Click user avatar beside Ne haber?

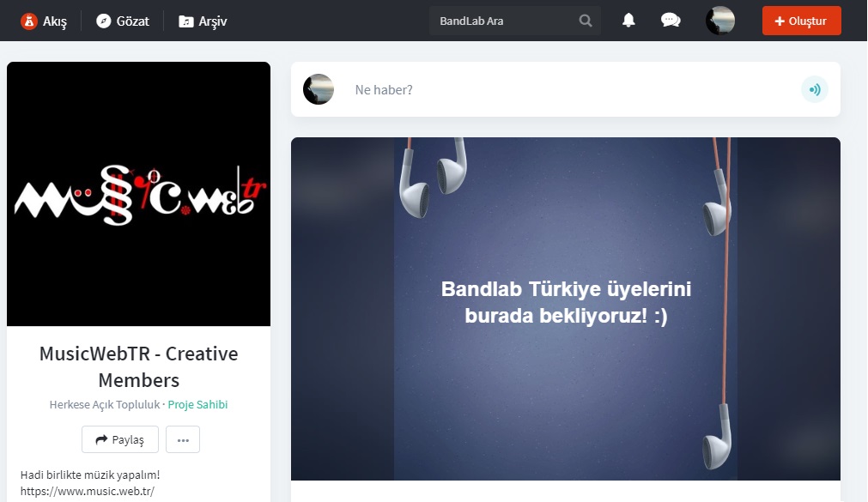[x=319, y=89]
